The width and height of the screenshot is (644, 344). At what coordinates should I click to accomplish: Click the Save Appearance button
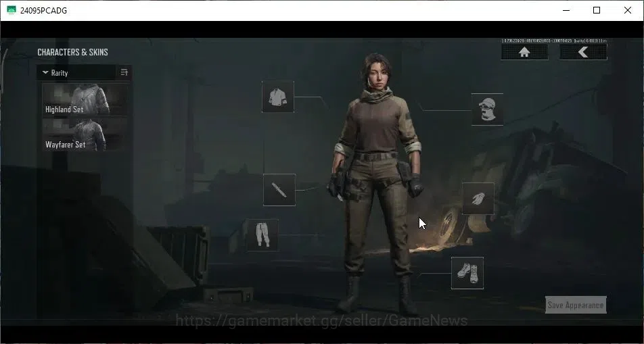(576, 305)
